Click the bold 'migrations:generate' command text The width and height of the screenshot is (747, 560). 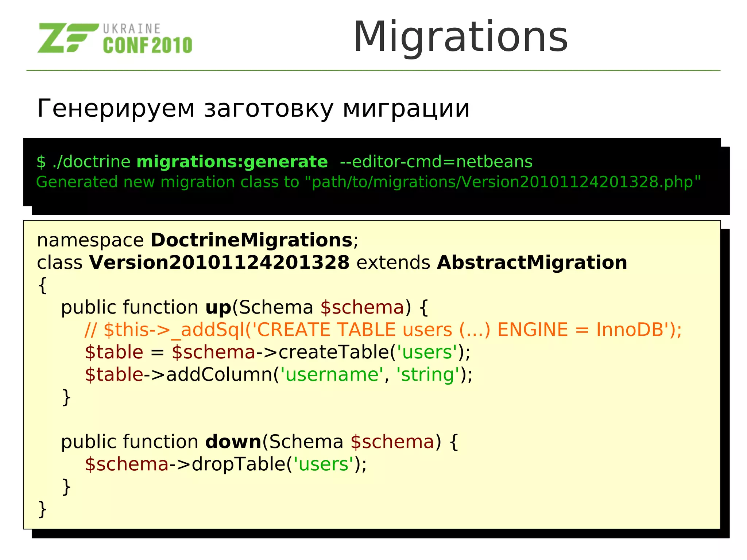point(232,162)
